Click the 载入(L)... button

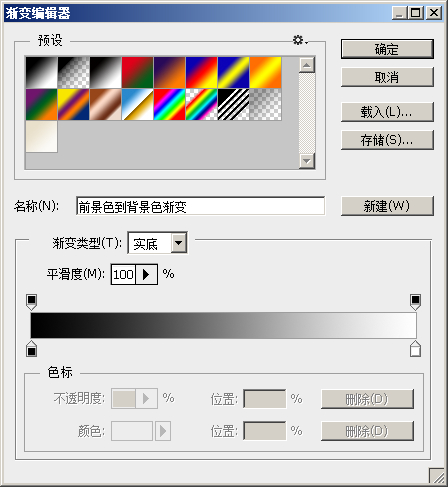point(387,112)
